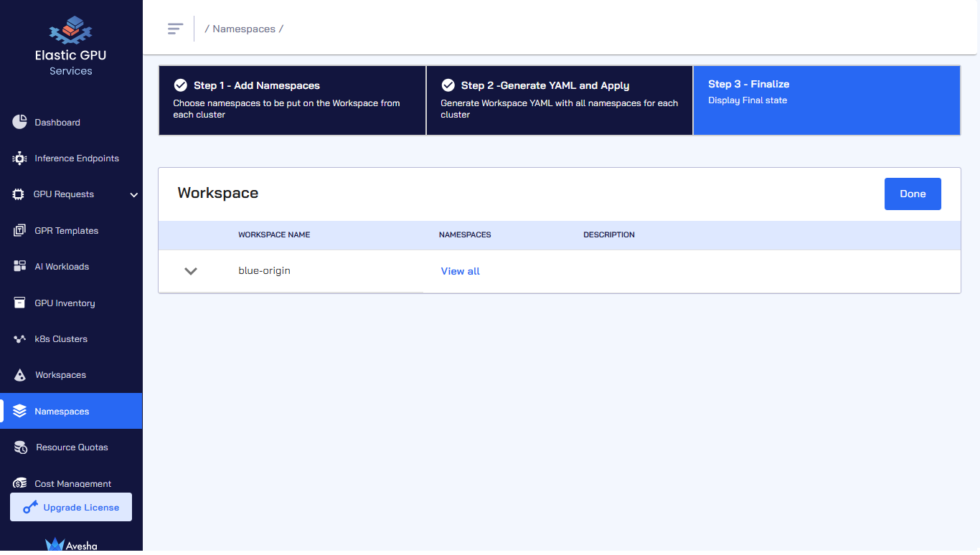This screenshot has width=980, height=555.
Task: Click the Resource Quotas database icon
Action: pos(21,447)
